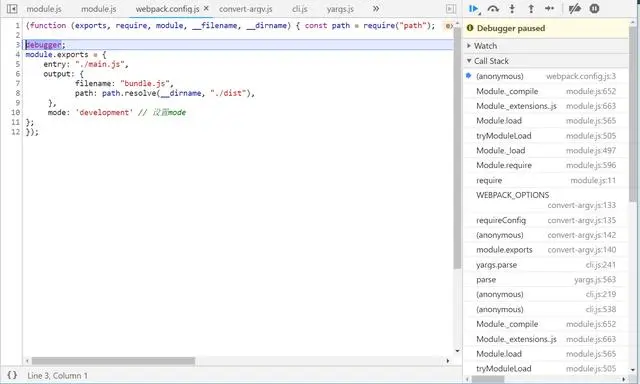
Task: Pretty-print the source with braces icon
Action: [12, 375]
